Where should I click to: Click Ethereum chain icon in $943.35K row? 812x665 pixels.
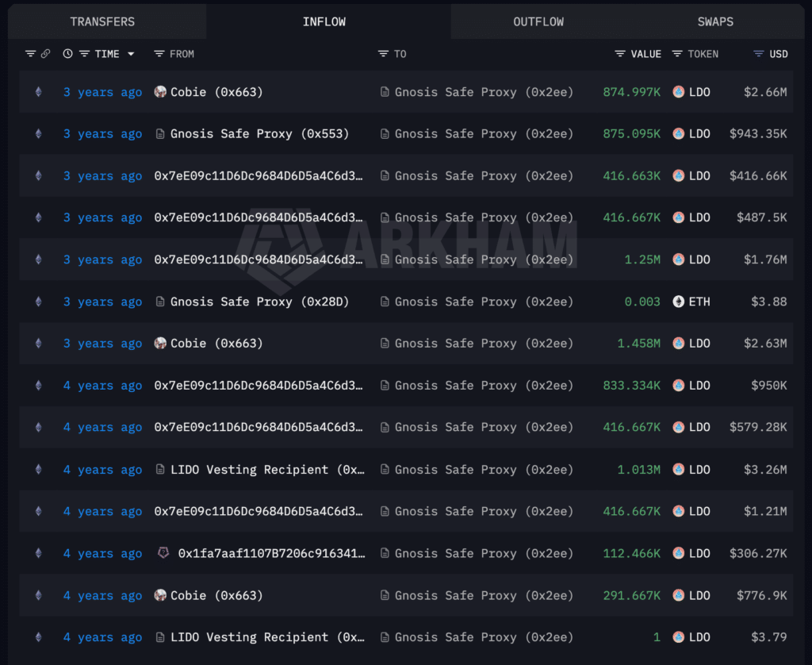click(38, 134)
